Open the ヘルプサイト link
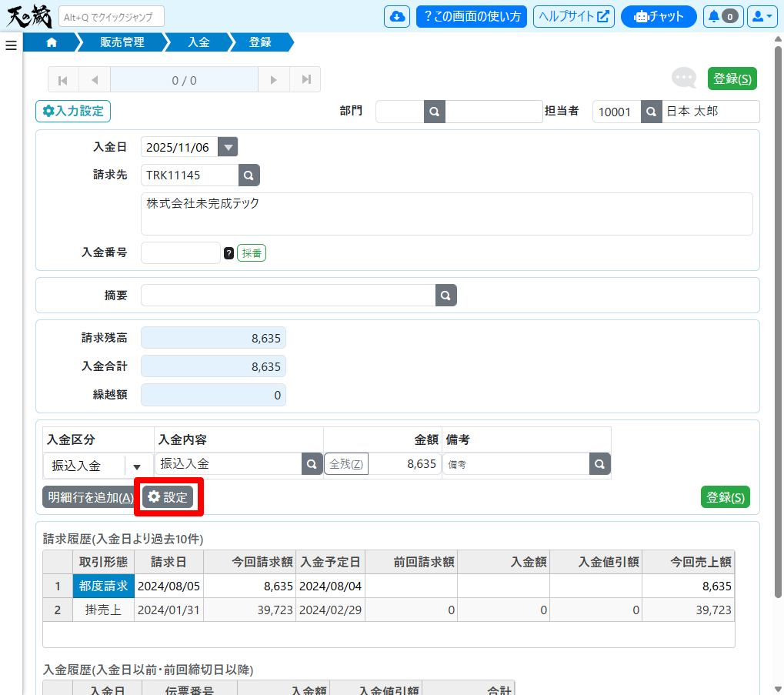Image resolution: width=784 pixels, height=695 pixels. point(573,16)
